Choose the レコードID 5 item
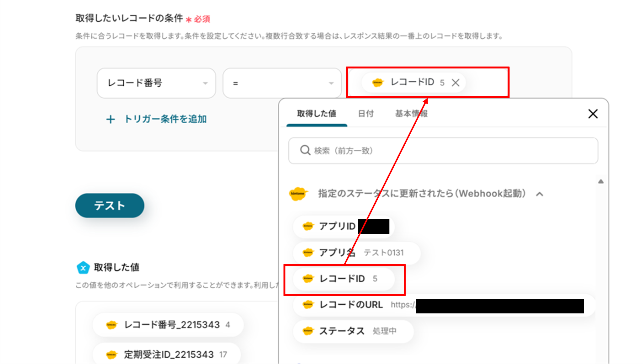Image resolution: width=643 pixels, height=364 pixels. [x=343, y=279]
